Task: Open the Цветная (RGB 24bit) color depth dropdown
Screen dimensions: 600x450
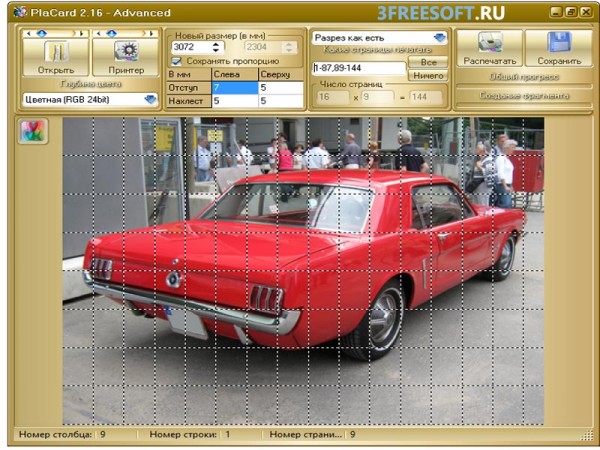Action: pyautogui.click(x=150, y=100)
